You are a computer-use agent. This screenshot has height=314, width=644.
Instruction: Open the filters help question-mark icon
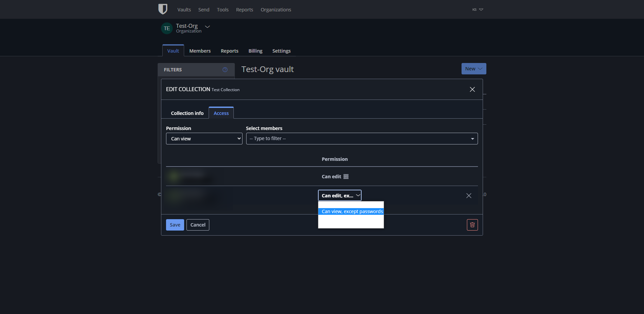(225, 70)
